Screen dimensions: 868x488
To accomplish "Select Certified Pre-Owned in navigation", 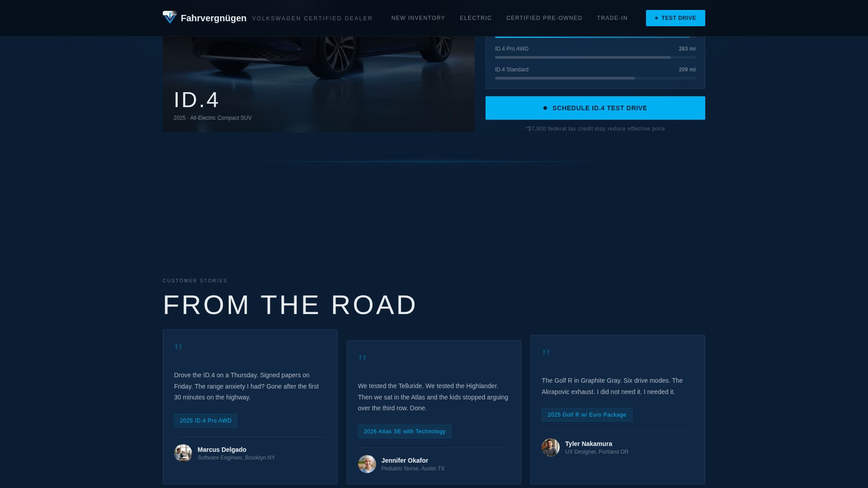I will point(544,18).
